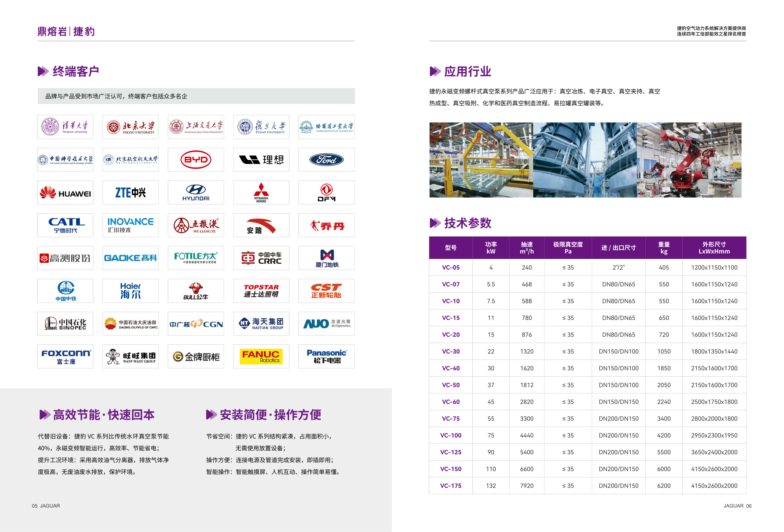Viewport: 784px width, 532px height.
Task: Select the Panasonic logo tile
Action: (x=326, y=356)
